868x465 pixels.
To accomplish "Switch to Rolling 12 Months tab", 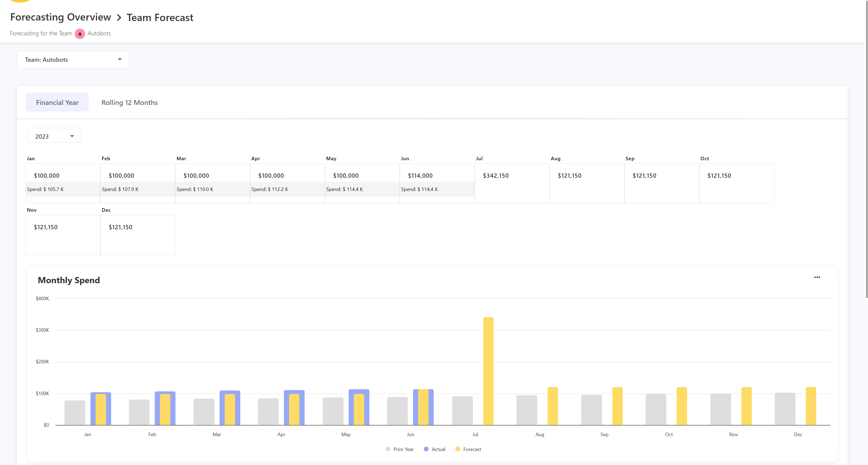I will 129,102.
